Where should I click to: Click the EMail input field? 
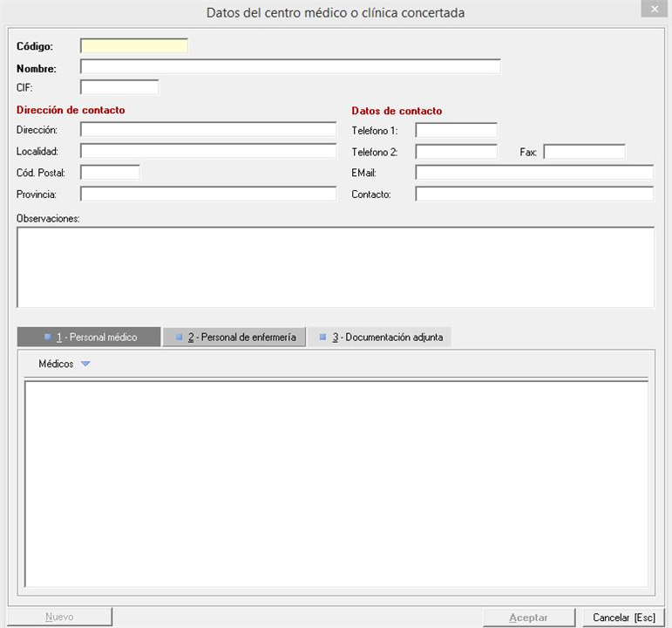534,173
